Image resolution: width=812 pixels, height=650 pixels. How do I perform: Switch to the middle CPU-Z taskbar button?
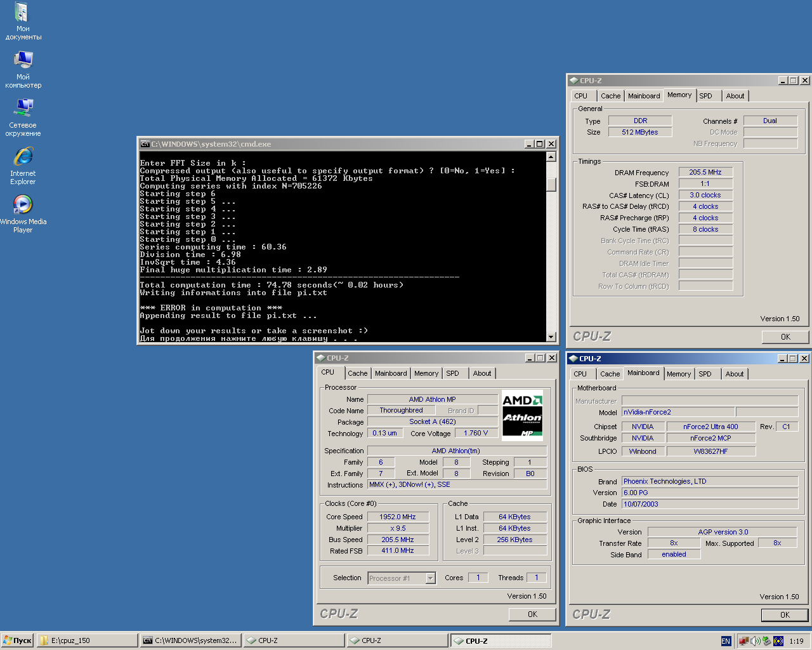[397, 640]
